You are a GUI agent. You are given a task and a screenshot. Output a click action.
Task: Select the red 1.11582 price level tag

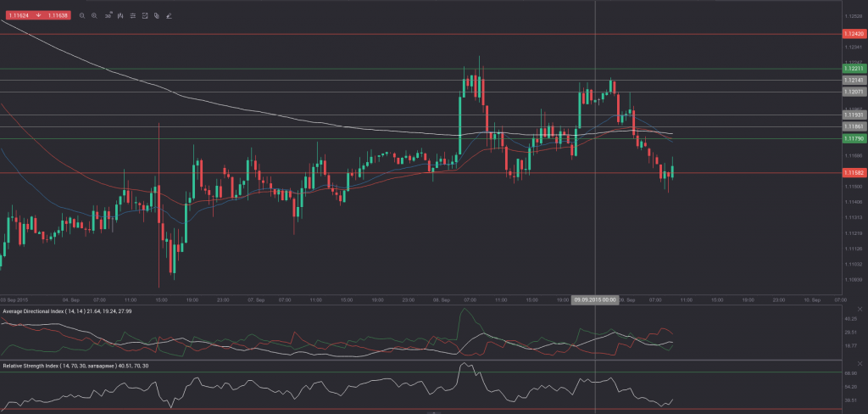854,172
